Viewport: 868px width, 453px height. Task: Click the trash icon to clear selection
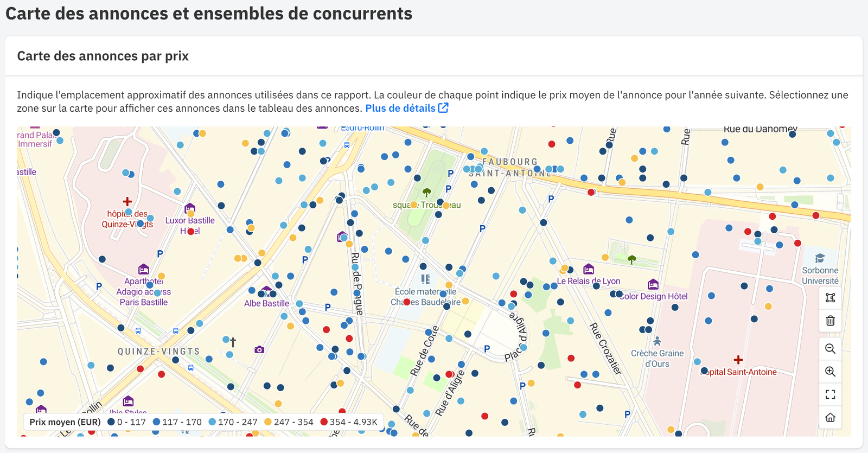tap(830, 321)
